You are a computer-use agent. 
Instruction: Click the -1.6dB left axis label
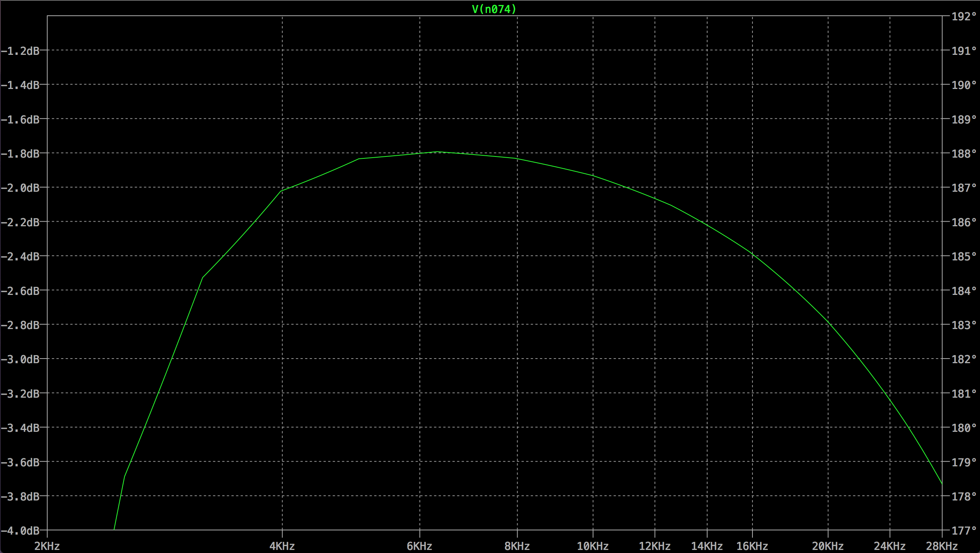tap(20, 119)
